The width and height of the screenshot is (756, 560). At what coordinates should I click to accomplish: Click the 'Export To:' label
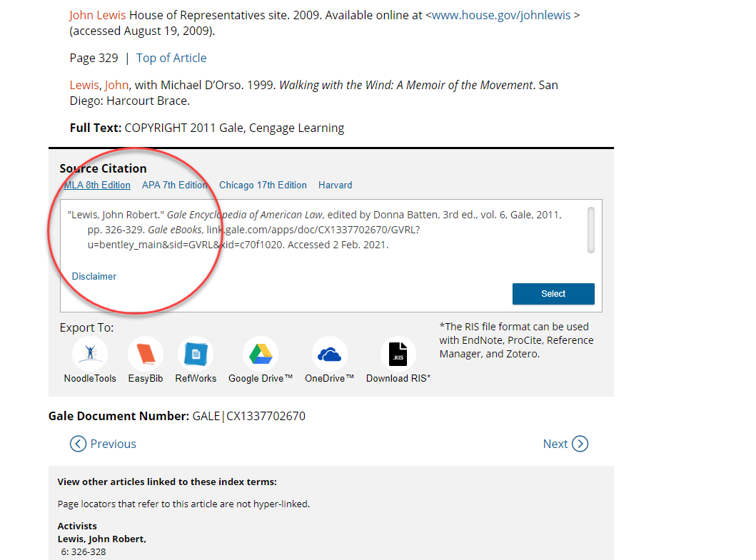pos(87,327)
